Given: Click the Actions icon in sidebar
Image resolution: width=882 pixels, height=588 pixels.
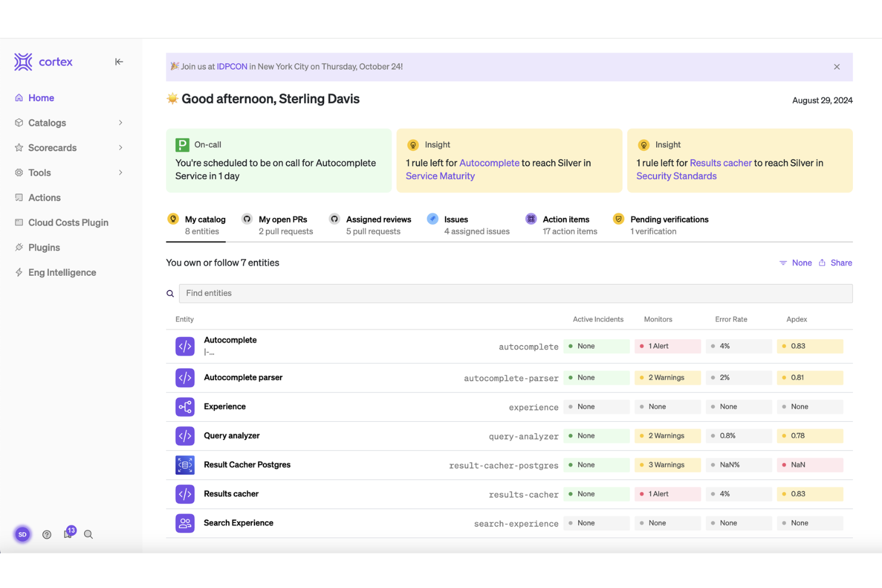Looking at the screenshot, I should pyautogui.click(x=19, y=198).
